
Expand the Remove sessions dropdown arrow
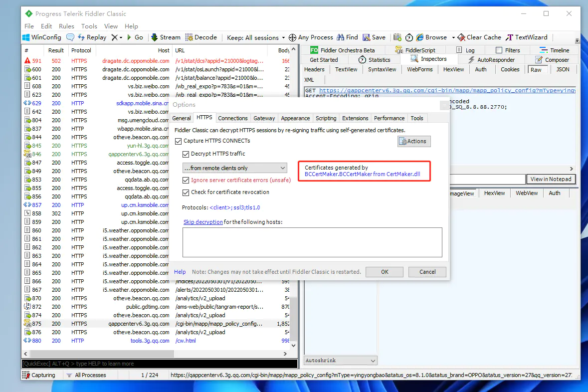pos(121,37)
